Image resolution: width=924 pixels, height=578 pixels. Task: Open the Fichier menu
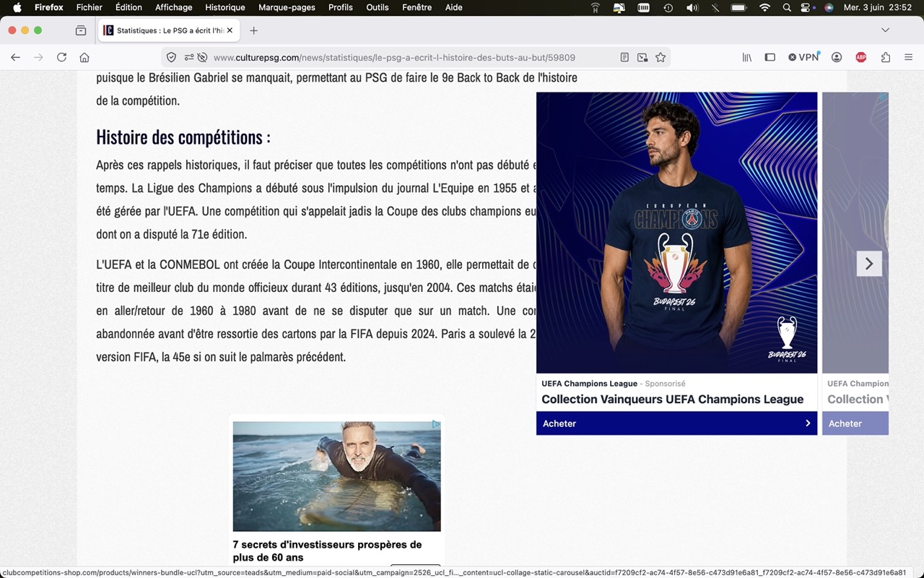coord(90,8)
